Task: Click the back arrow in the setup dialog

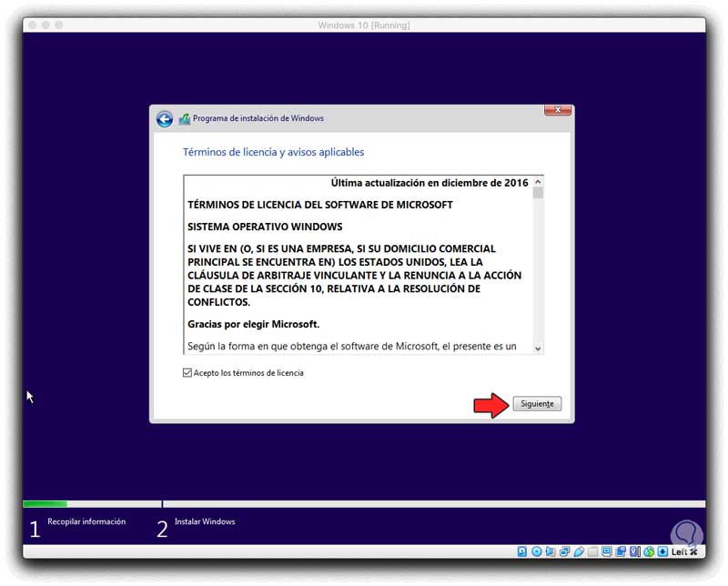Action: (165, 119)
